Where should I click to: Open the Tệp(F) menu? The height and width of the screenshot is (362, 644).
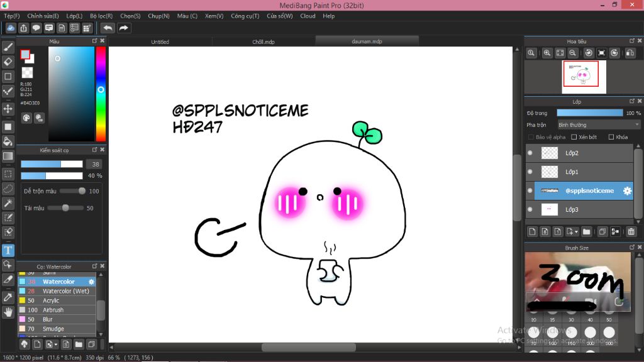pyautogui.click(x=11, y=16)
